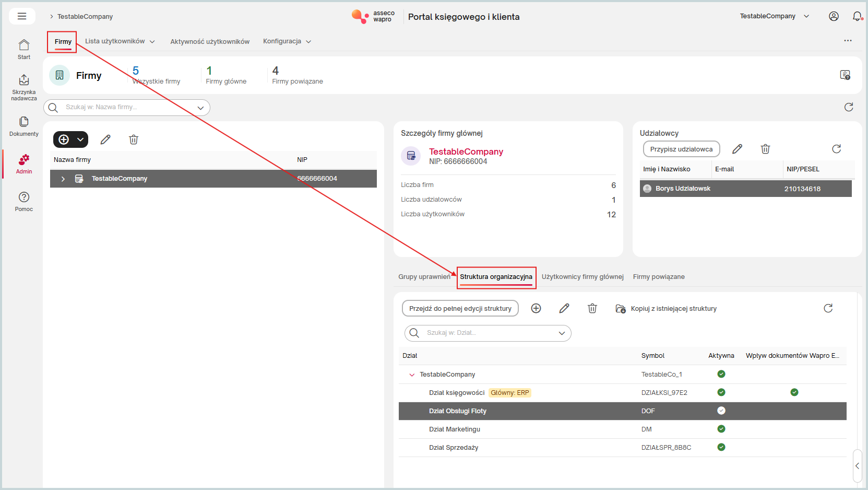Viewport: 868px width, 490px height.
Task: Click the main company details icon
Action: pyautogui.click(x=411, y=156)
